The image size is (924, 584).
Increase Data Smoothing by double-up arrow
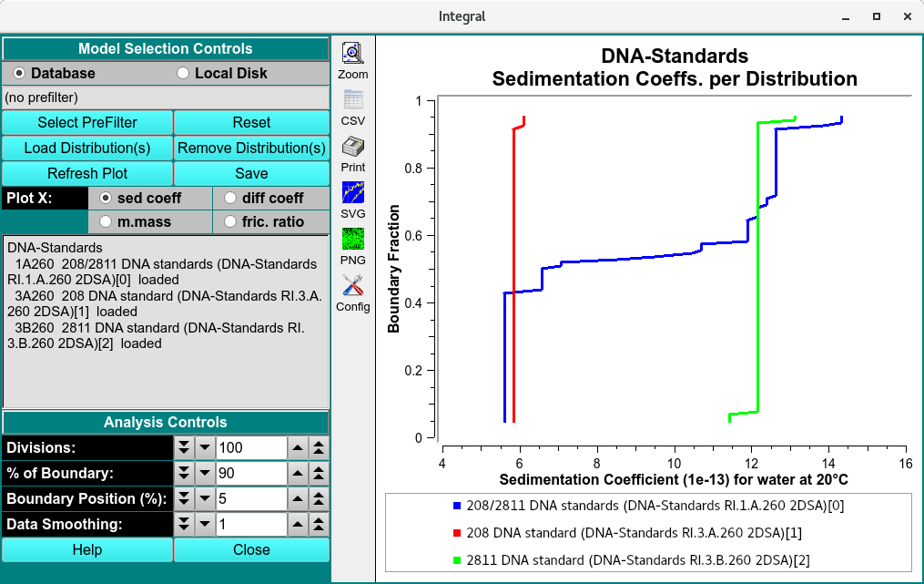tap(319, 525)
